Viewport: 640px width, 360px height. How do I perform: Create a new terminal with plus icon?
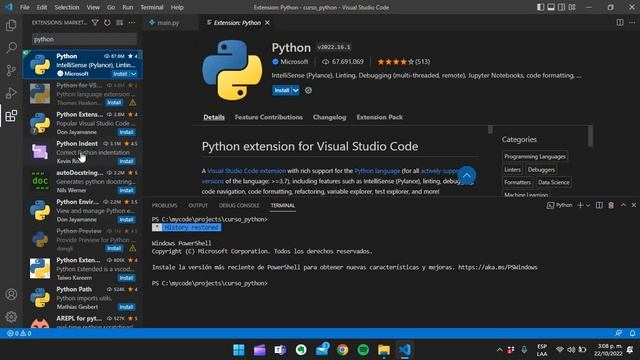coord(580,205)
